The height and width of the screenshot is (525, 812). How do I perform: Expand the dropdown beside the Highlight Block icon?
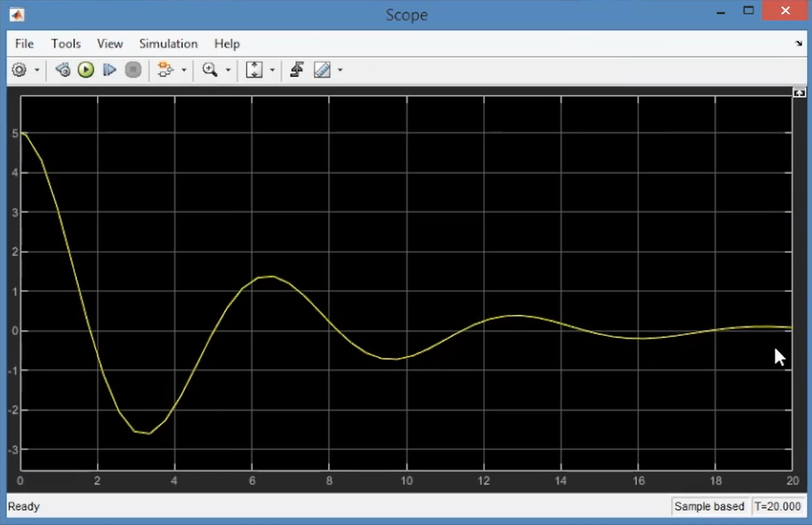(x=184, y=69)
